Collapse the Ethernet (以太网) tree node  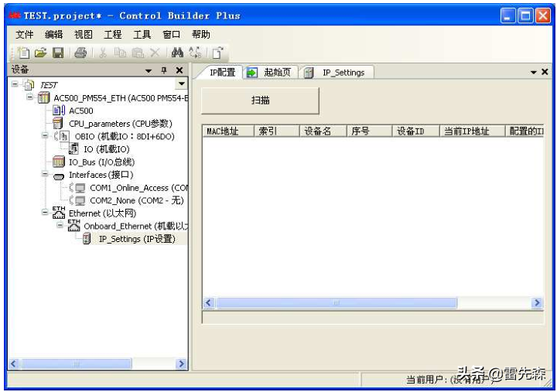pyautogui.click(x=48, y=213)
